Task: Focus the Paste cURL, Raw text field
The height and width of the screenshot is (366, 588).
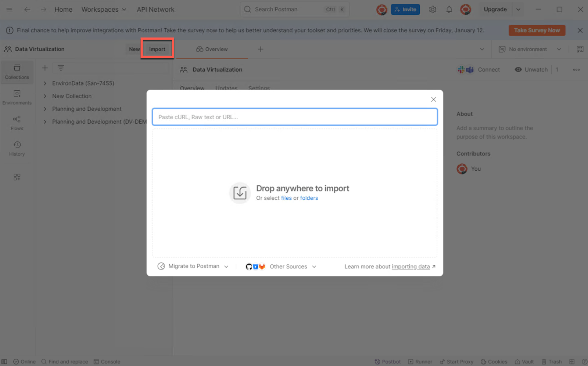Action: click(x=295, y=117)
